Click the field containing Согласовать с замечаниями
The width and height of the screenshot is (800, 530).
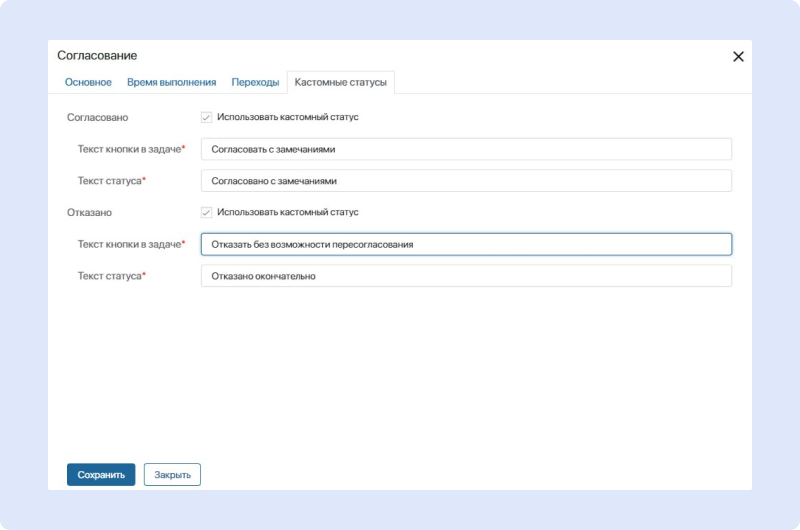click(466, 149)
